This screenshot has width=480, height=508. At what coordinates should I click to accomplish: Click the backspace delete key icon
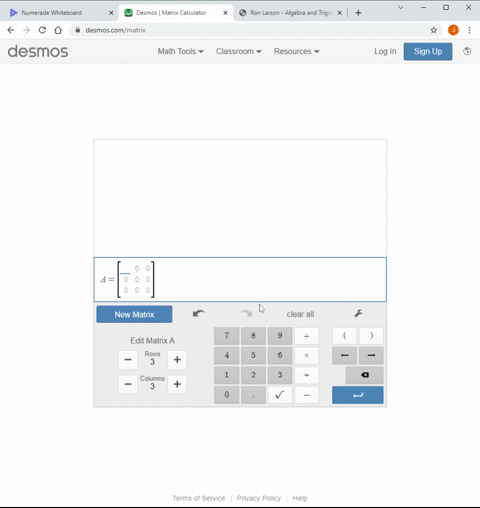[x=364, y=375]
